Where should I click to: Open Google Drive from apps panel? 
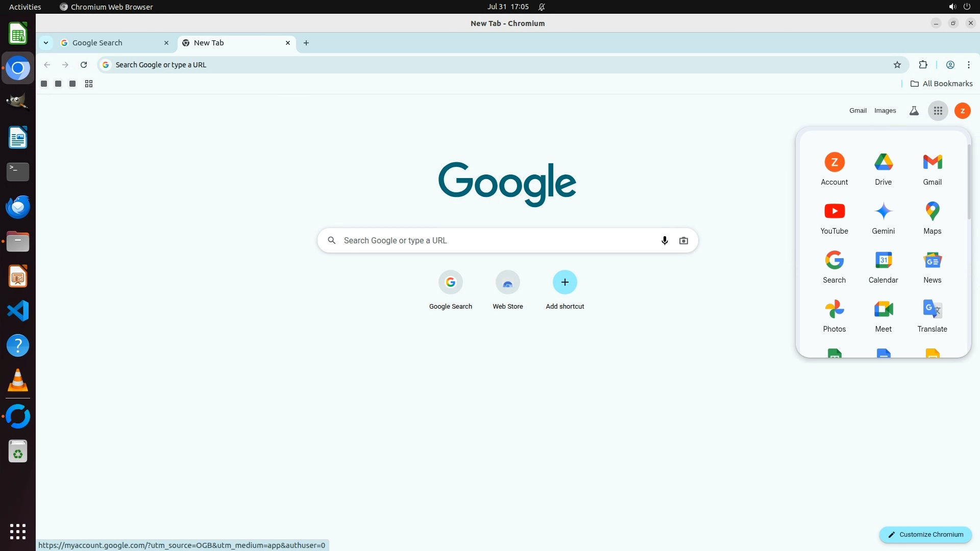tap(883, 168)
